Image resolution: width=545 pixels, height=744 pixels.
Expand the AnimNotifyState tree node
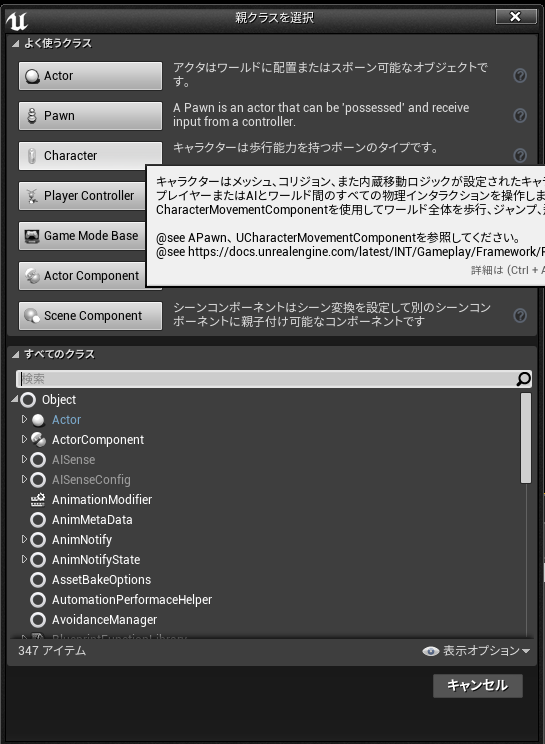[x=24, y=559]
